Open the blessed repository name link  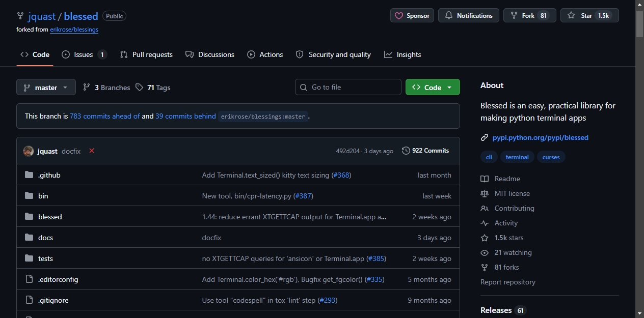click(x=81, y=16)
